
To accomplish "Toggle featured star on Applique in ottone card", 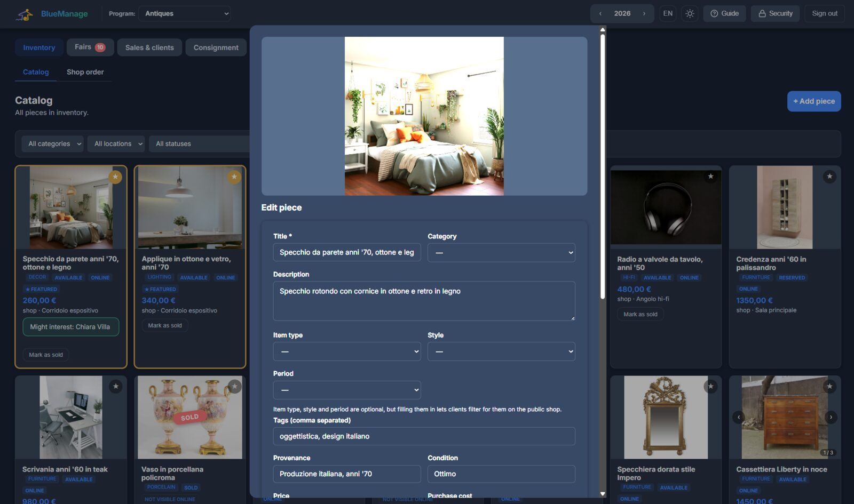I will pos(234,177).
